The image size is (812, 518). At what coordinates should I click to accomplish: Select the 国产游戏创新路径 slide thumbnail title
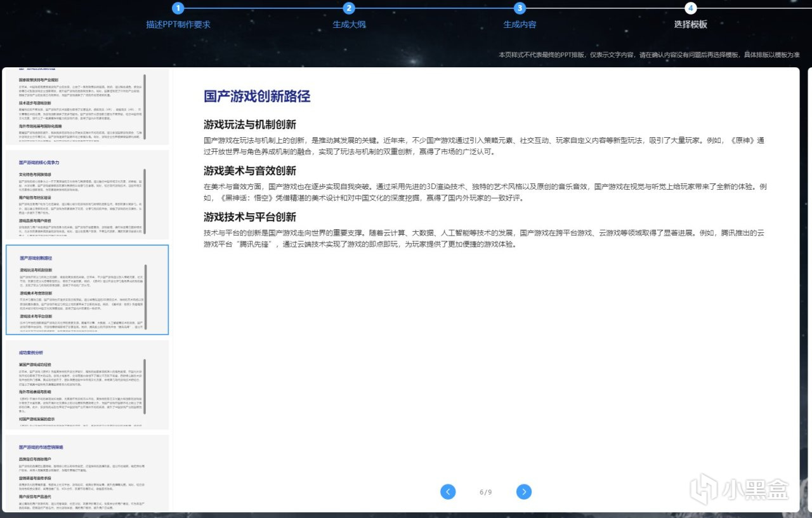36,258
